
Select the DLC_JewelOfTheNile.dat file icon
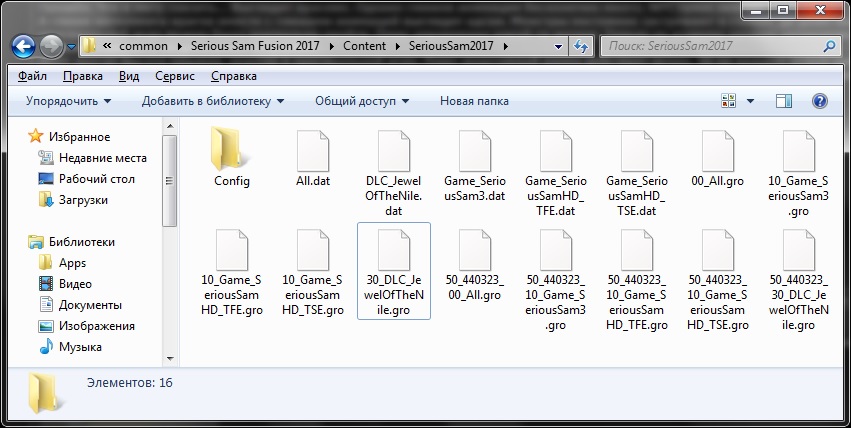[393, 151]
